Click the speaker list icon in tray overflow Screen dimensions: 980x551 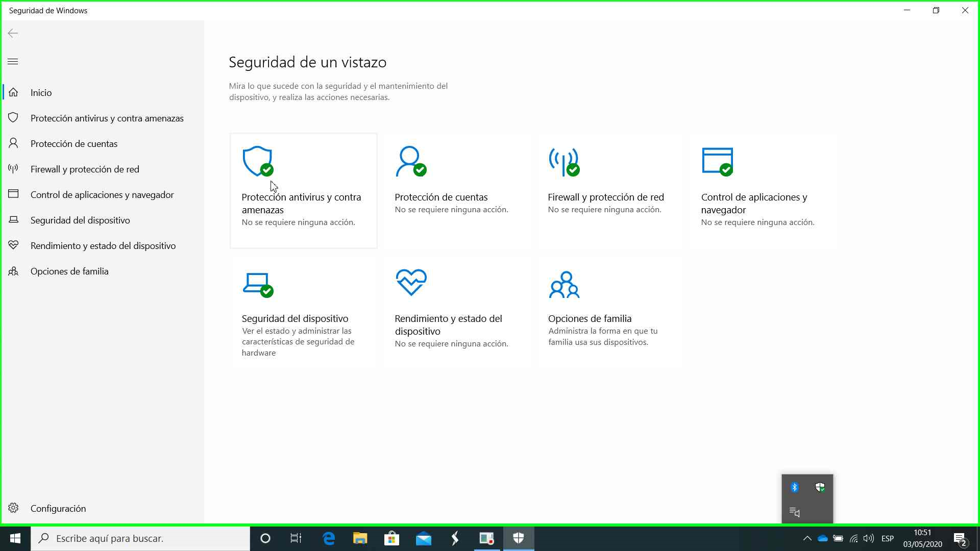[795, 512]
